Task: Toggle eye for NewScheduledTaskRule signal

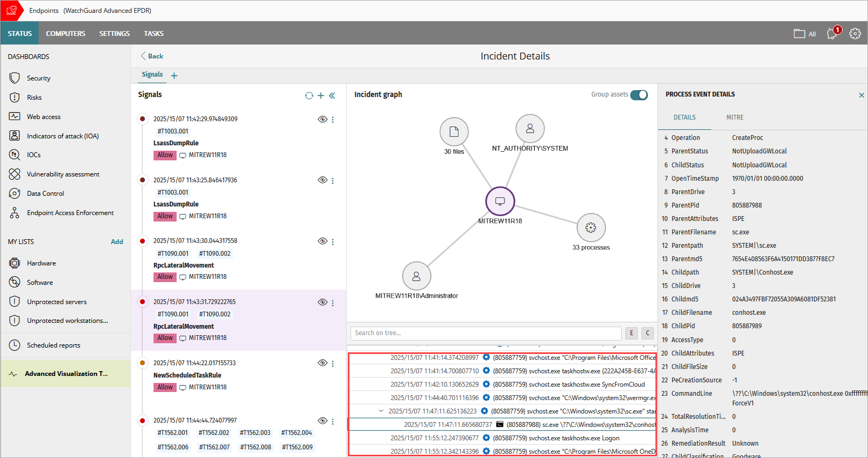Action: click(323, 363)
